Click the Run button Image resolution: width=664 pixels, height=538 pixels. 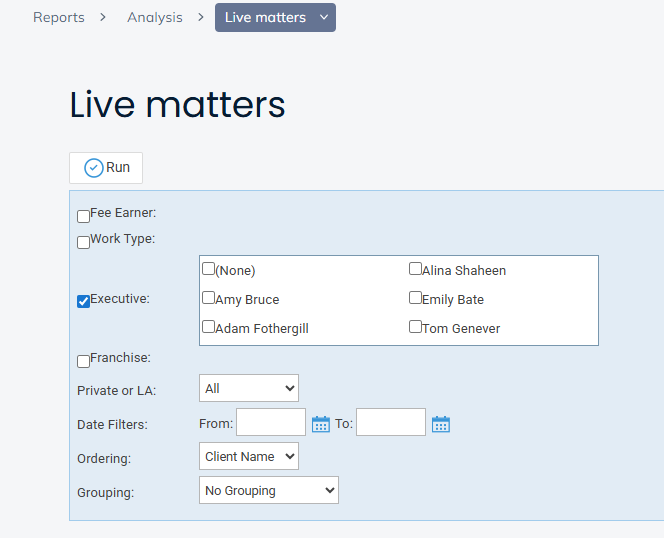106,168
